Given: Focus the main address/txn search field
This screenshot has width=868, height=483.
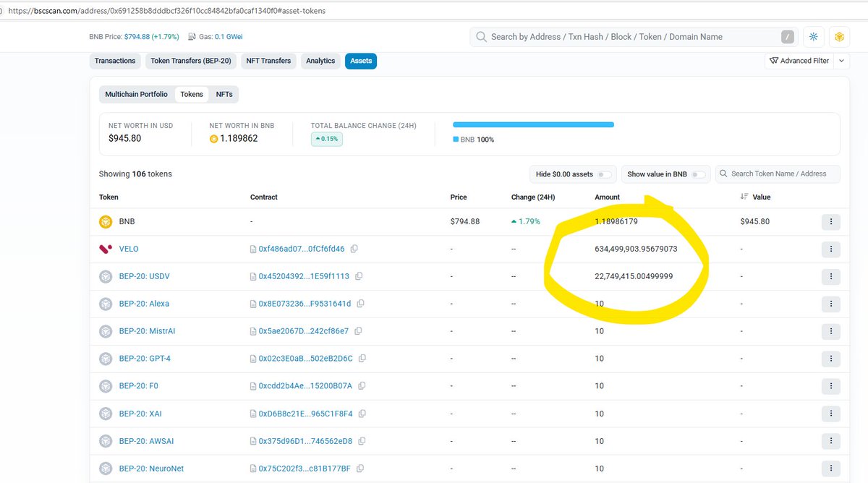Looking at the screenshot, I should (x=633, y=37).
